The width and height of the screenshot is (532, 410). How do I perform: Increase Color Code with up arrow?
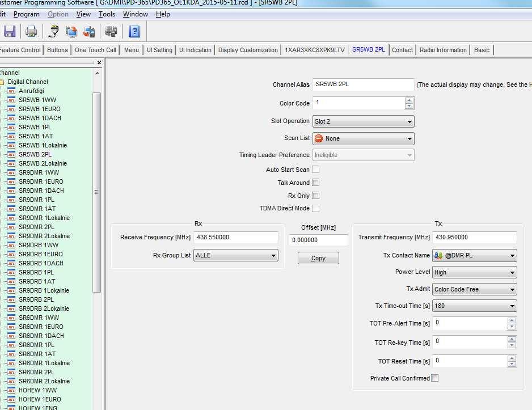(409, 100)
